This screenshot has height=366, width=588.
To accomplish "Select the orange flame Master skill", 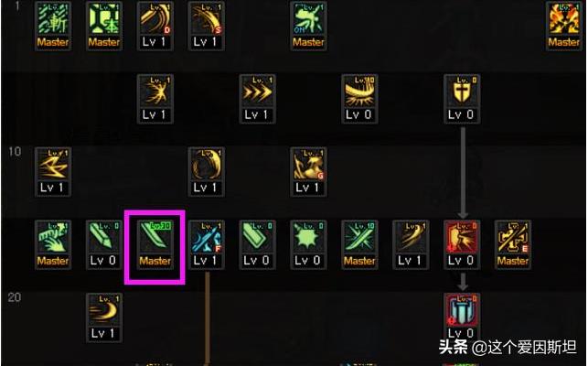I will pos(563,26).
